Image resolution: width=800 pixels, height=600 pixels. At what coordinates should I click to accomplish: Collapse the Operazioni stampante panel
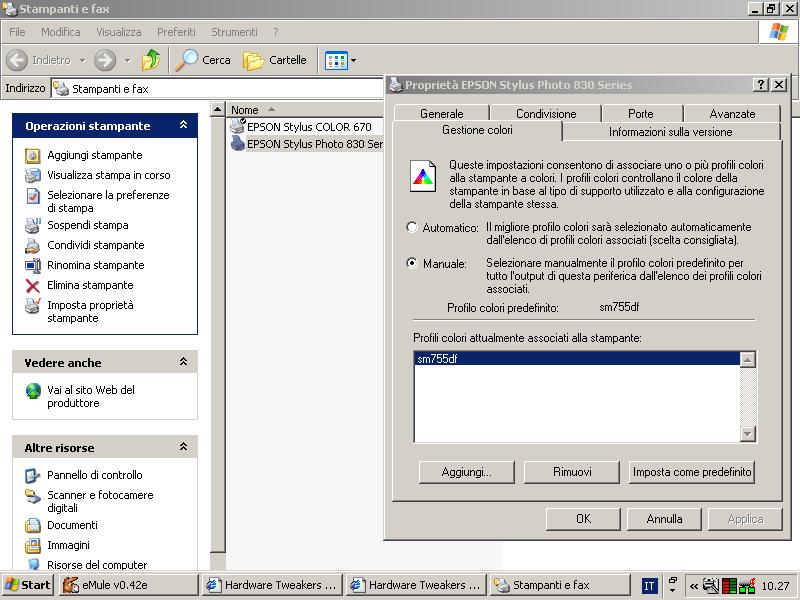pyautogui.click(x=184, y=125)
